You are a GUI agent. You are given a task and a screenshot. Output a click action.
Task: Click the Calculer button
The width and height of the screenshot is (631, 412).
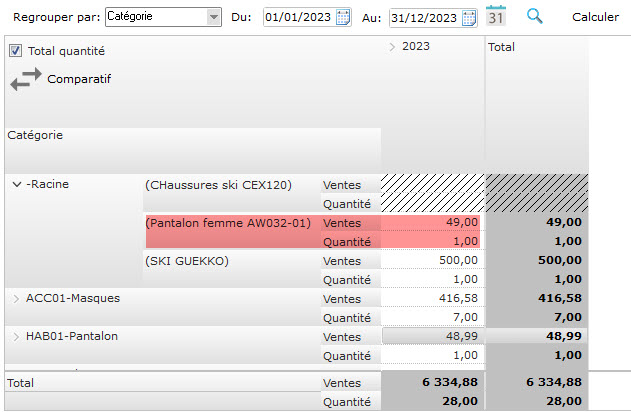point(595,18)
